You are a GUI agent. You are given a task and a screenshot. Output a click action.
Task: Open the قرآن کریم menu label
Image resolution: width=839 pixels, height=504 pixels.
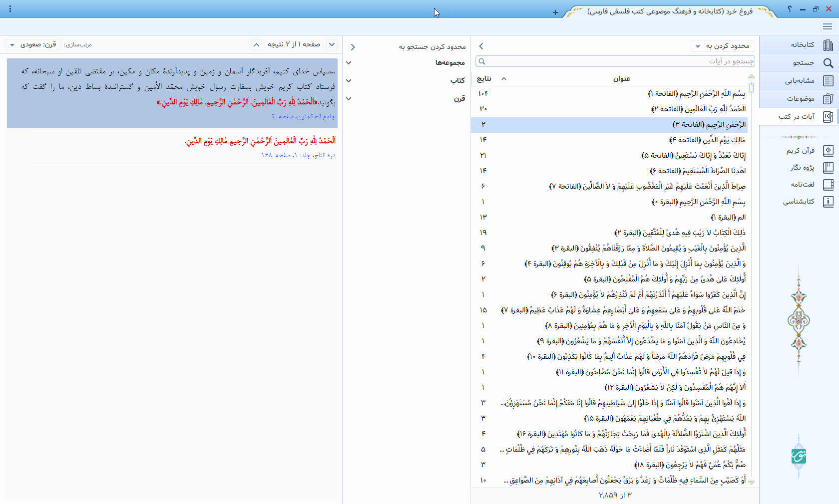(x=801, y=150)
